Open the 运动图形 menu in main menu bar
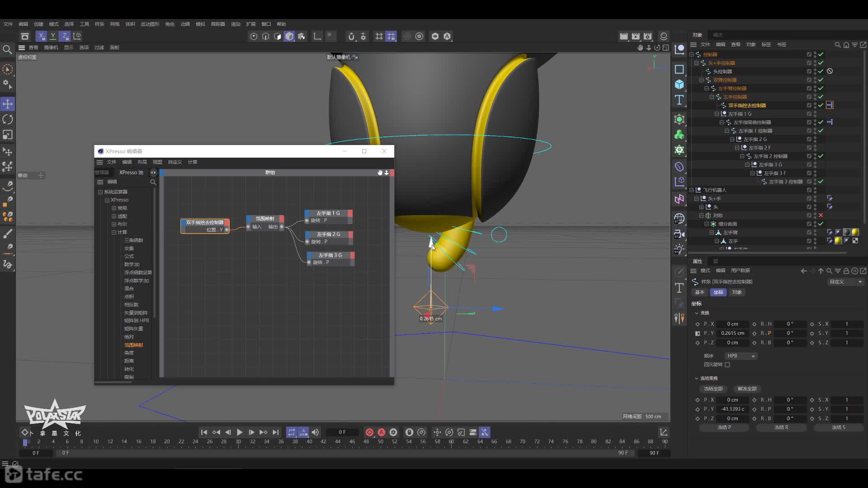Image resolution: width=868 pixels, height=488 pixels. 150,24
